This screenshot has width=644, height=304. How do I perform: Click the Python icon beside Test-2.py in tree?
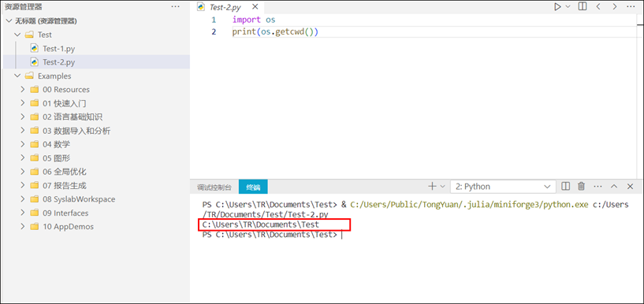coord(35,62)
